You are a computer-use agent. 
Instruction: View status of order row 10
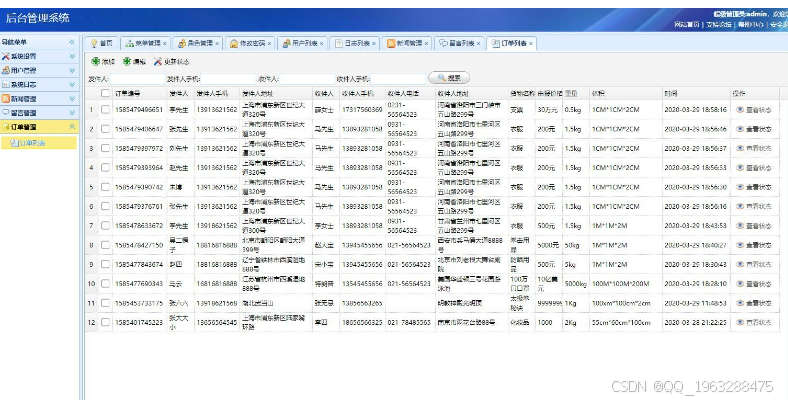pos(753,284)
